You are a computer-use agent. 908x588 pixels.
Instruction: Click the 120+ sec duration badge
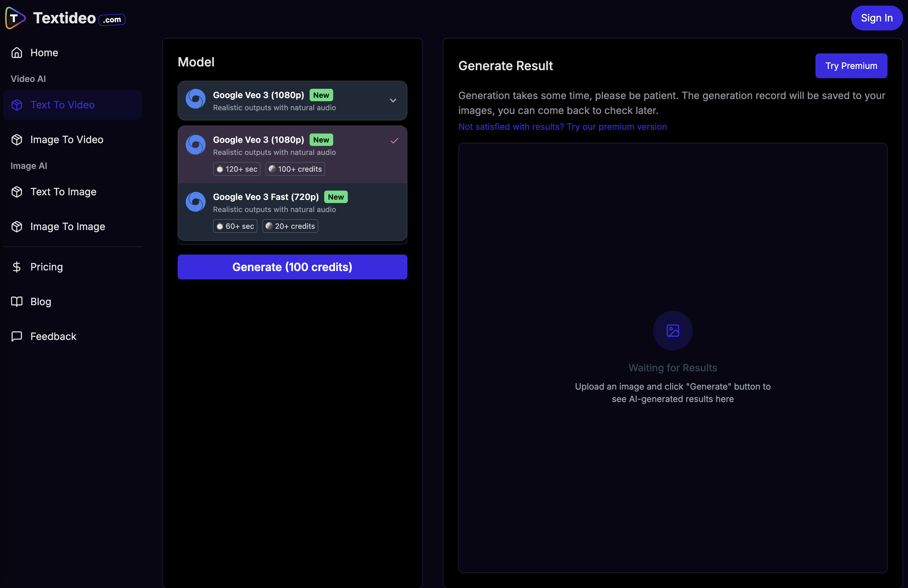tap(237, 169)
